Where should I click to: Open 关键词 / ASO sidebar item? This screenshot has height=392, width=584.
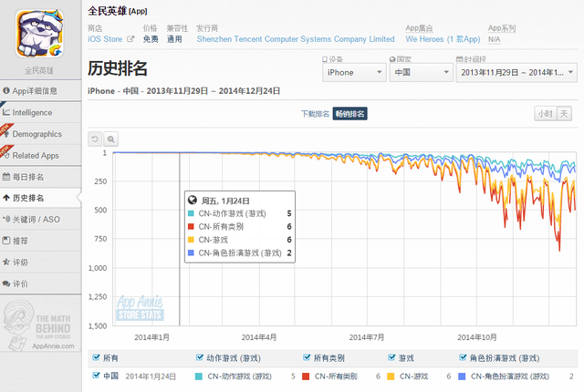tap(40, 220)
